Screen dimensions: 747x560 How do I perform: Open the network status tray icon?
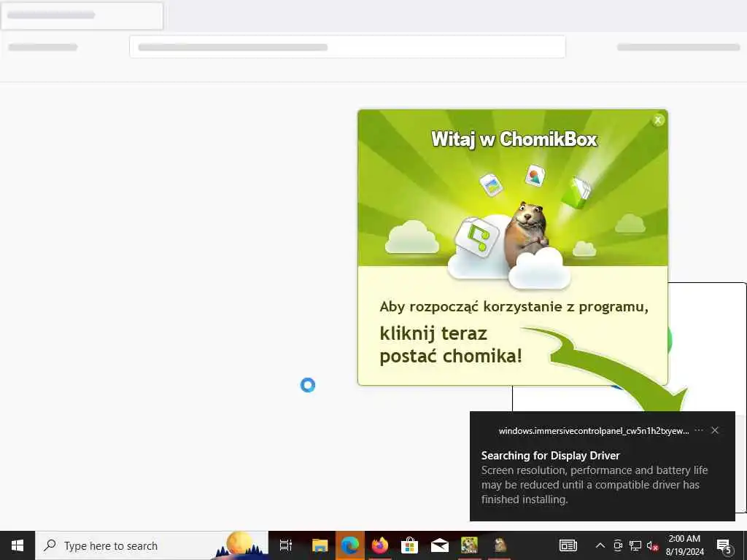point(635,545)
